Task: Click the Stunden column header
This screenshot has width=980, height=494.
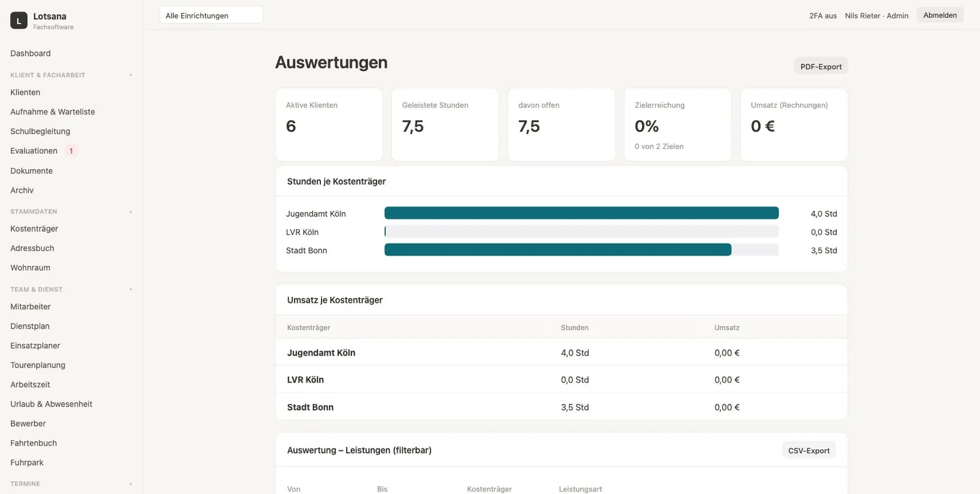Action: (x=575, y=328)
